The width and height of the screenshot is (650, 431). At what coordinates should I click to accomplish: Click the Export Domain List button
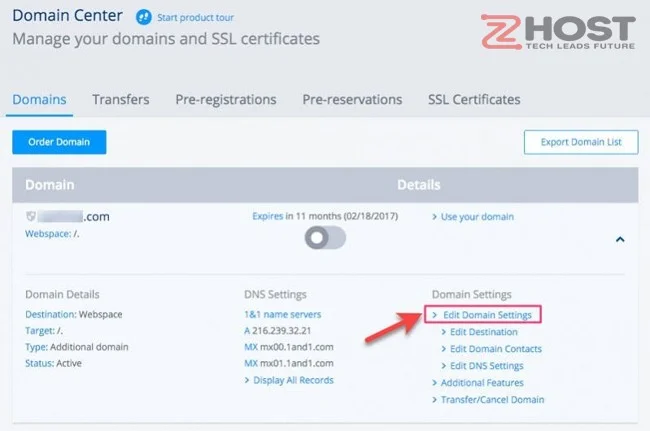click(581, 142)
